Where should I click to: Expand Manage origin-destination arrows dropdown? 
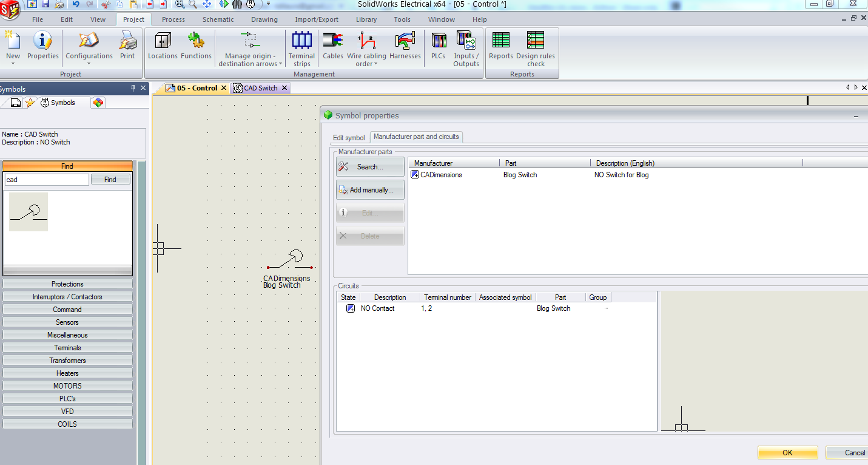pos(280,64)
